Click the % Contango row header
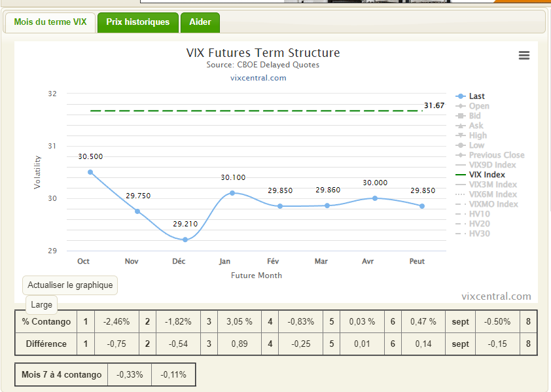The image size is (551, 392). tap(46, 322)
